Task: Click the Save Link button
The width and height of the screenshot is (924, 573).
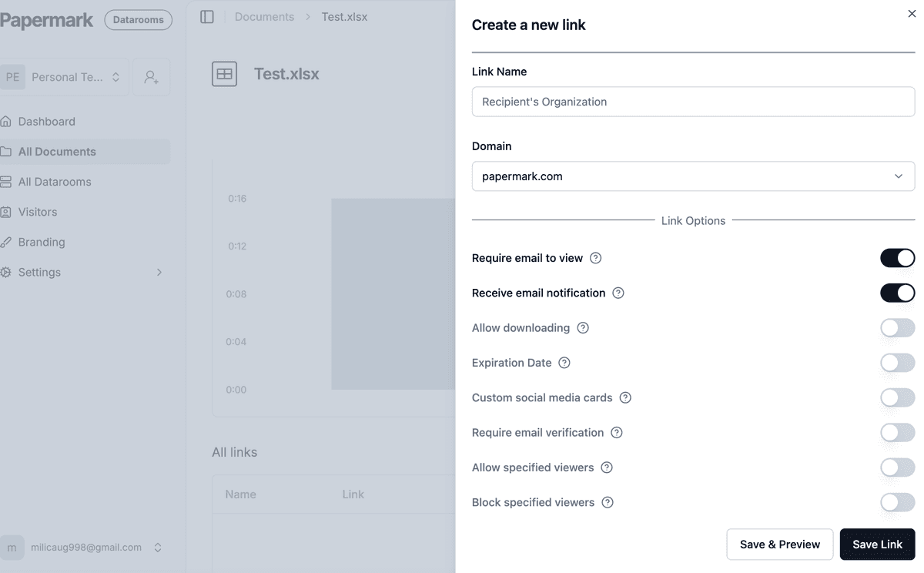Action: coord(877,544)
